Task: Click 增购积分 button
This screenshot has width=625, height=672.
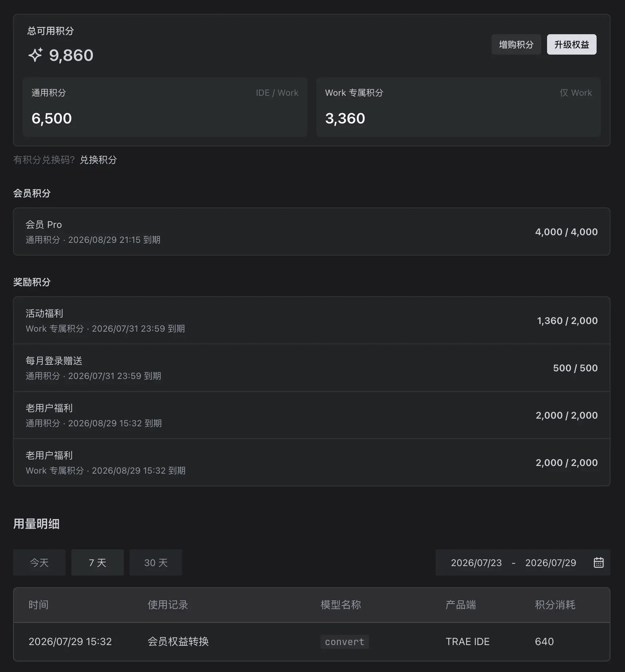Action: (516, 44)
